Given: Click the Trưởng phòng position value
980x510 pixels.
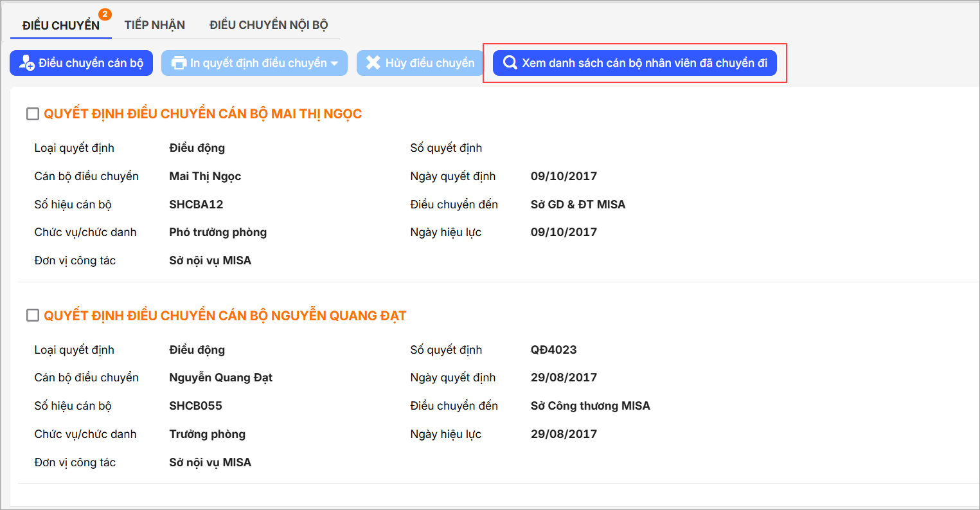Looking at the screenshot, I should coord(207,434).
